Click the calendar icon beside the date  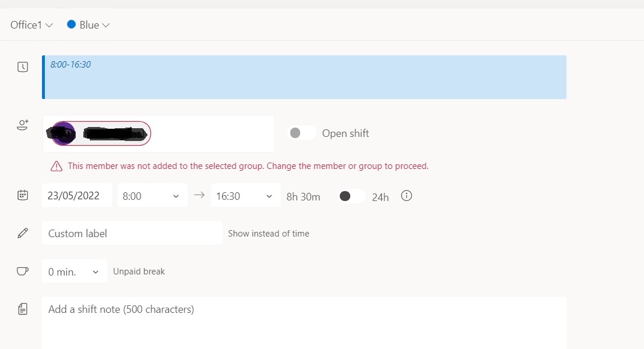coord(23,195)
